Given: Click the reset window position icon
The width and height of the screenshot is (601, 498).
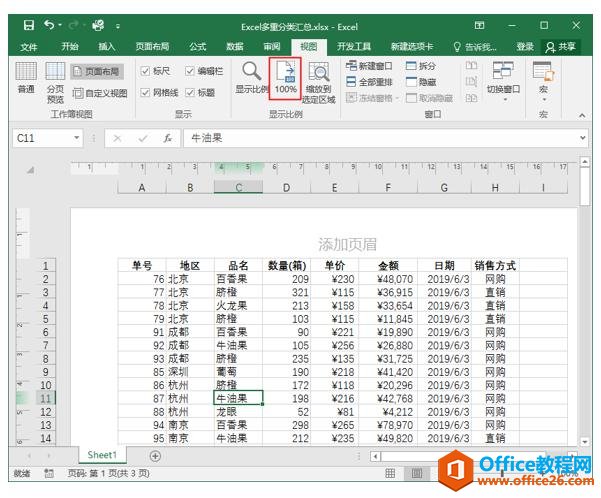Looking at the screenshot, I should pos(471,98).
